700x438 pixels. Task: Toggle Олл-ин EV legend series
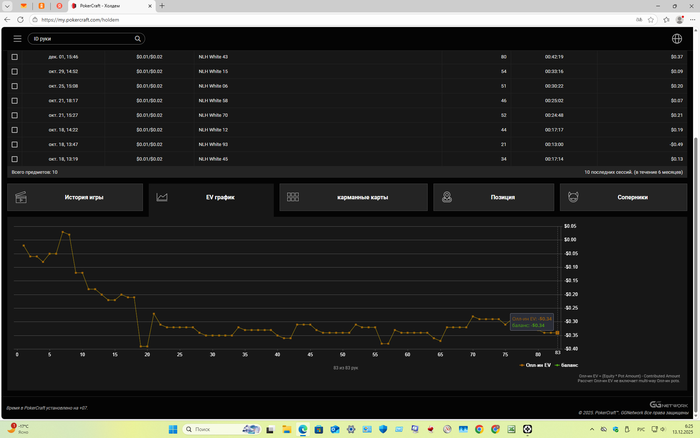[x=535, y=365]
